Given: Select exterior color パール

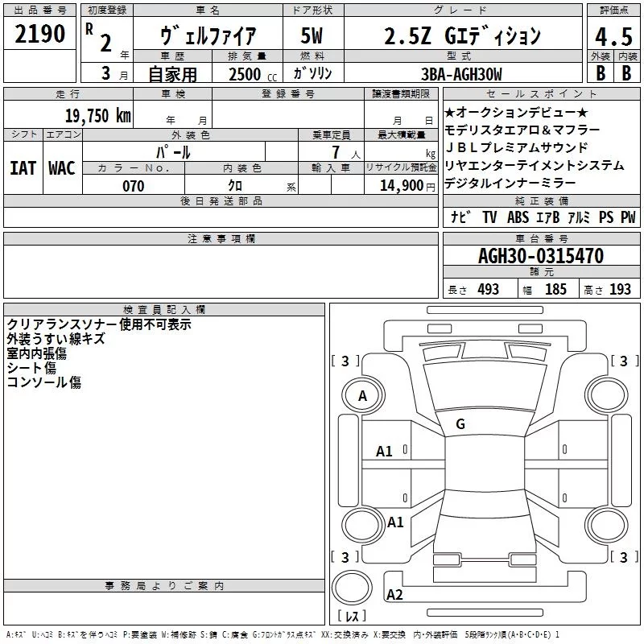Looking at the screenshot, I should pyautogui.click(x=173, y=152).
